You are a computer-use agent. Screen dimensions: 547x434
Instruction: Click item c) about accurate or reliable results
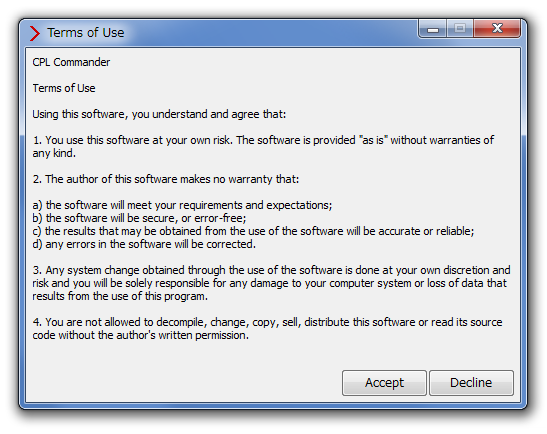(253, 231)
